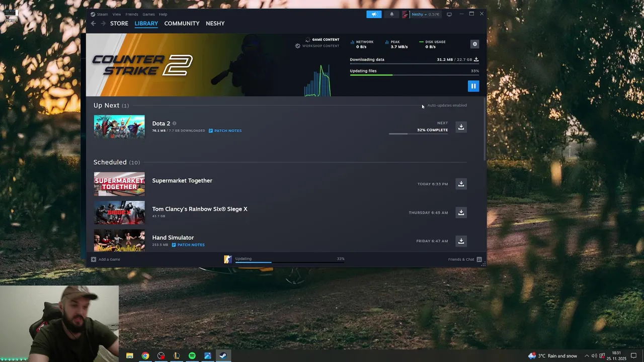Click the Rainbow Six Siege X thumbnail

pyautogui.click(x=119, y=212)
